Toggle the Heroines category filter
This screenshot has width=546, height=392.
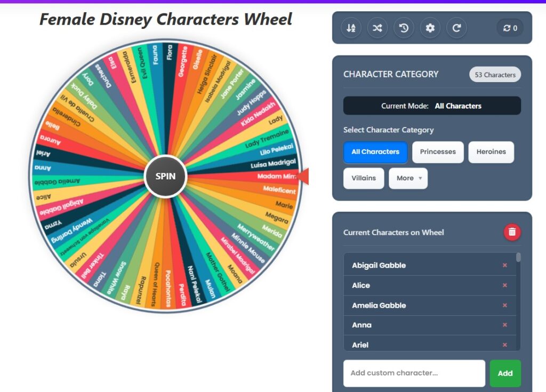491,152
